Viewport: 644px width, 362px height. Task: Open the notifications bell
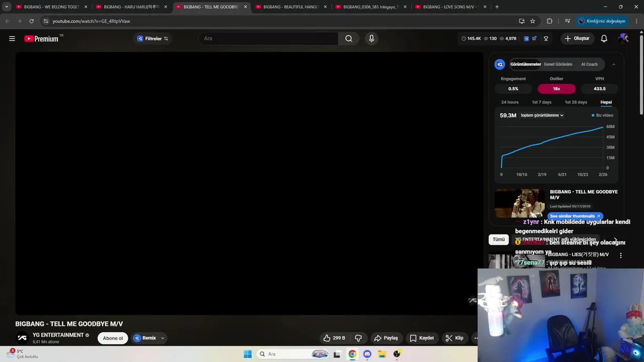coord(604,38)
